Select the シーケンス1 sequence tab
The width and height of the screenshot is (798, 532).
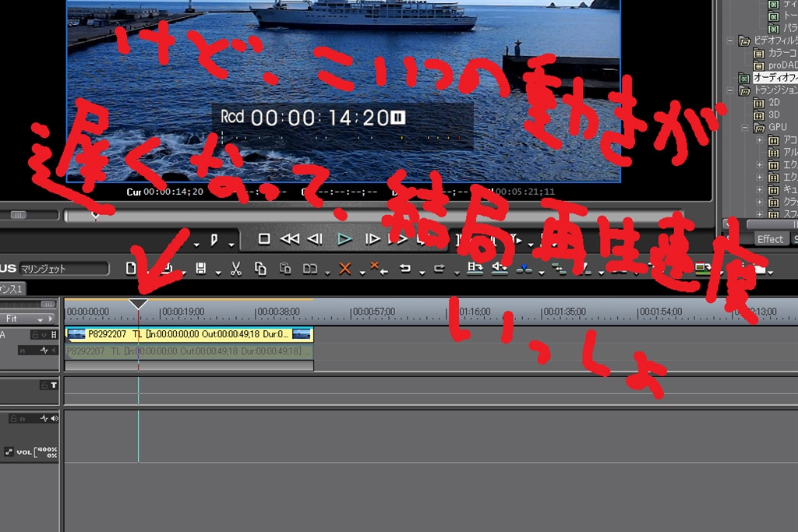point(12,289)
